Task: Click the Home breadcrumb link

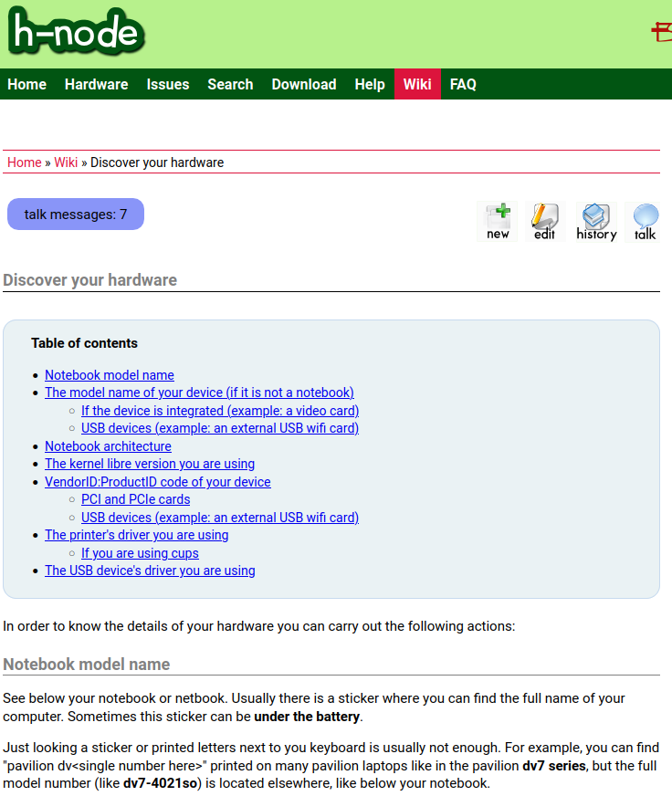Action: coord(25,162)
